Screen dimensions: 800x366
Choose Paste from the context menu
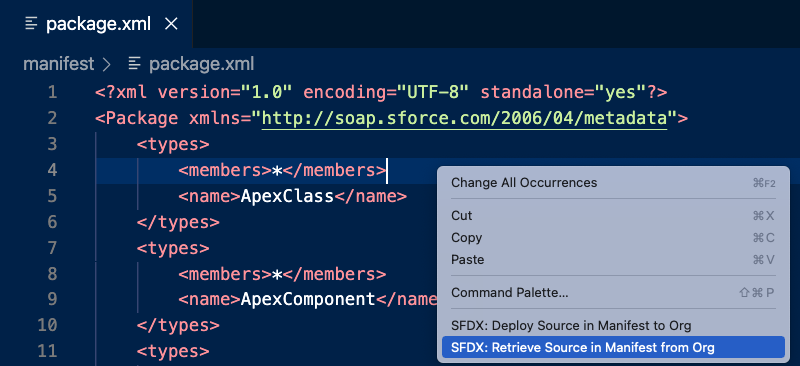click(613, 259)
